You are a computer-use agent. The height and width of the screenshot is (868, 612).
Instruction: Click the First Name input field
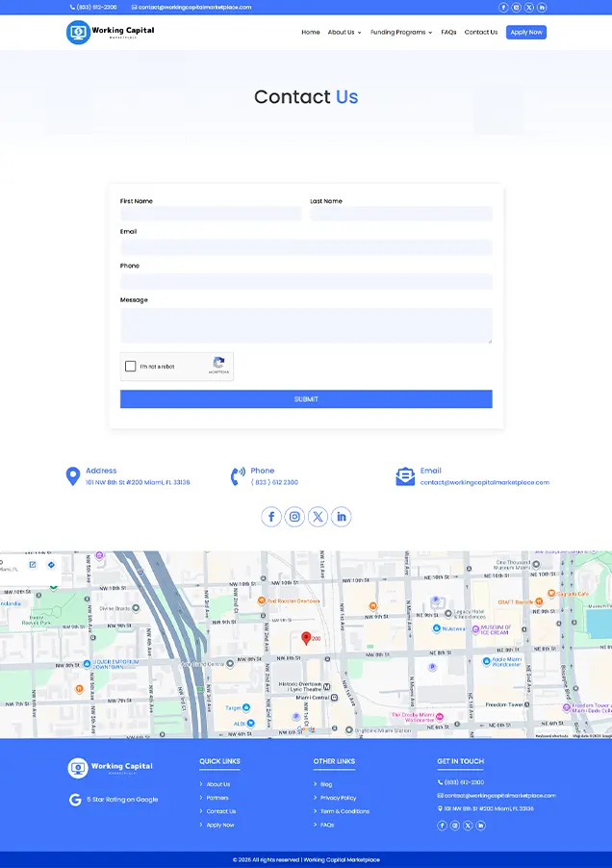point(211,214)
